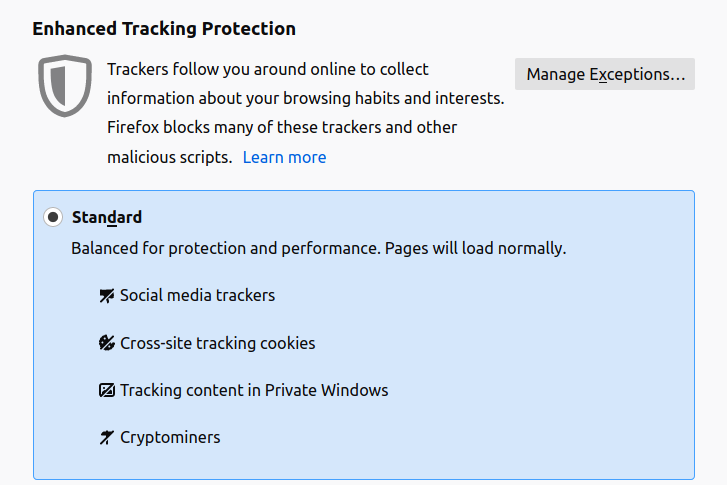
Task: Click the Tracking content in Private Windows label
Action: click(254, 390)
